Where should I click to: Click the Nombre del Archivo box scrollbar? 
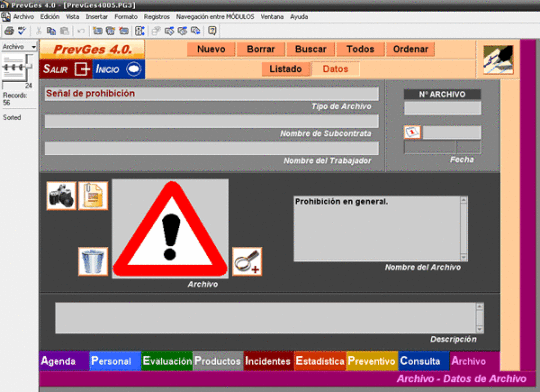[x=464, y=229]
